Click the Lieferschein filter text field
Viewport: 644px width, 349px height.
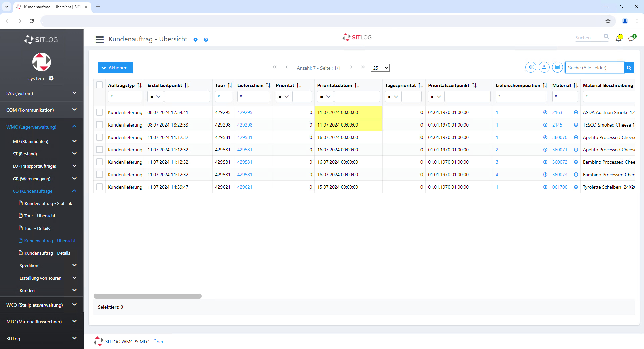click(254, 97)
